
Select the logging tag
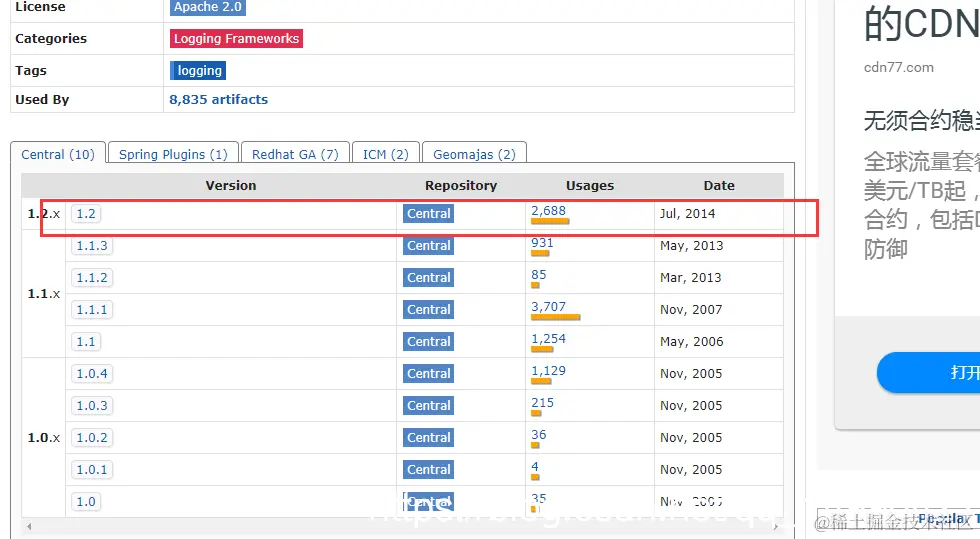pos(198,71)
